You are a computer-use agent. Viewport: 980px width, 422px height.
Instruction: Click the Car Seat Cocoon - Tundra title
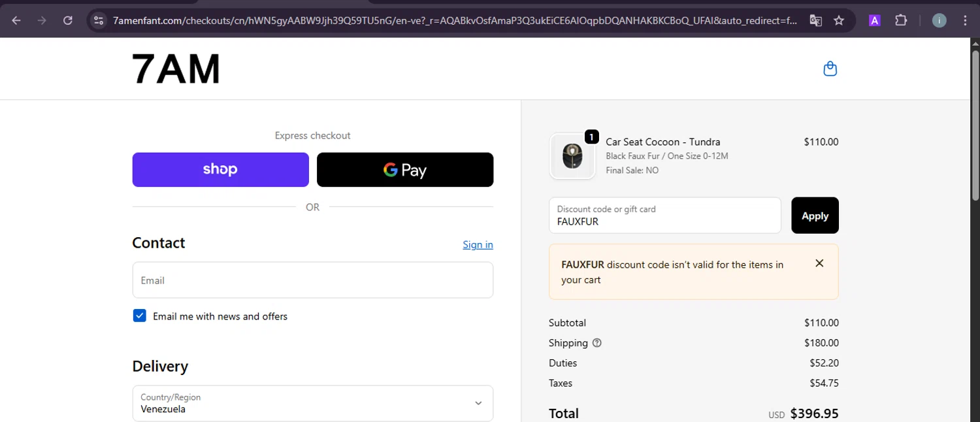663,142
